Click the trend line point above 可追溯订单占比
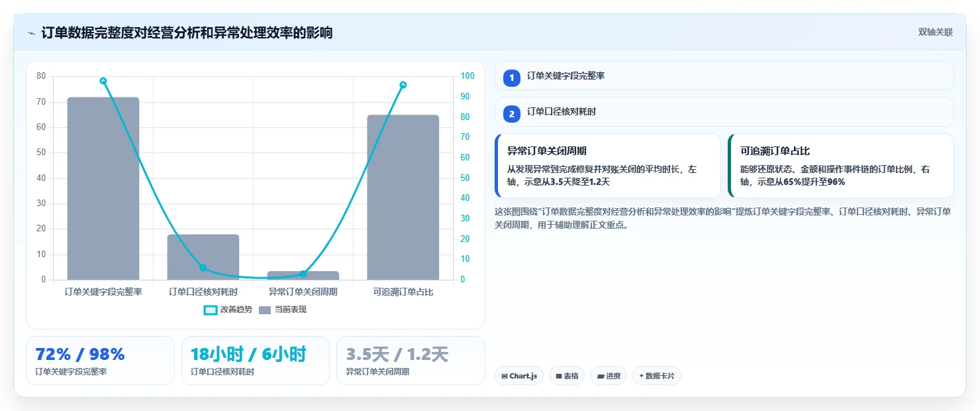 (403, 85)
